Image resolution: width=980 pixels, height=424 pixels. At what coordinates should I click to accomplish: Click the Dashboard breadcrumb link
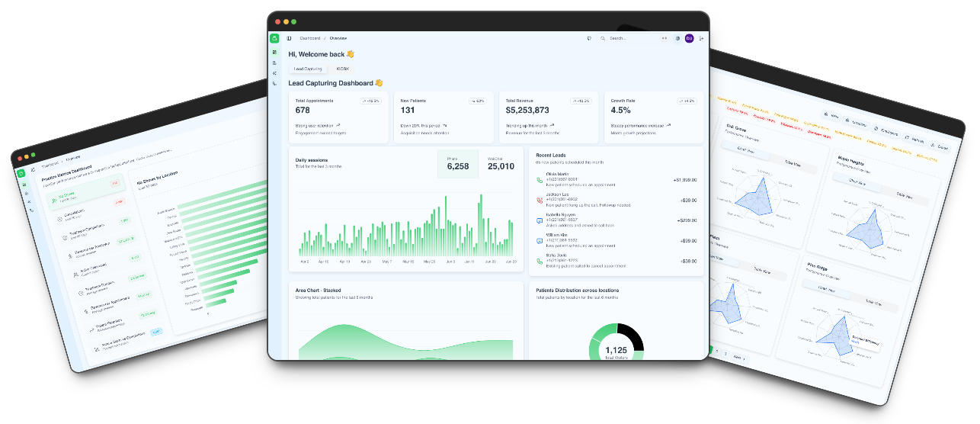pos(309,38)
